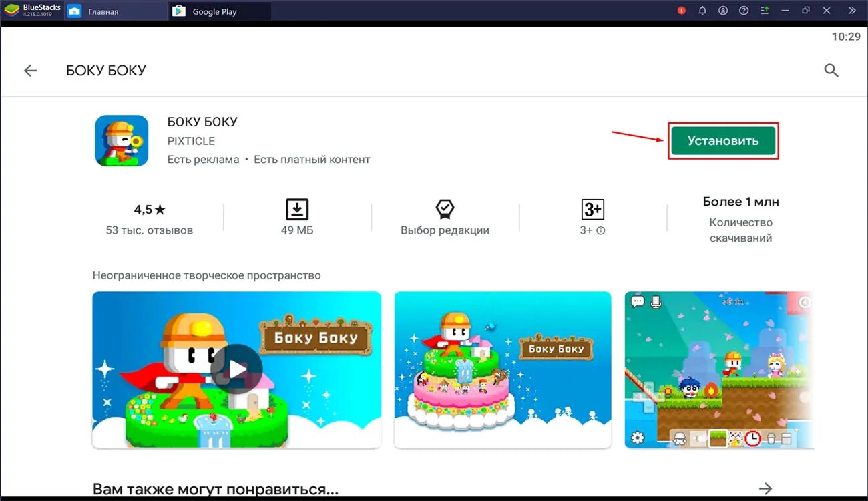Click the BlueStacks logo icon

click(11, 10)
